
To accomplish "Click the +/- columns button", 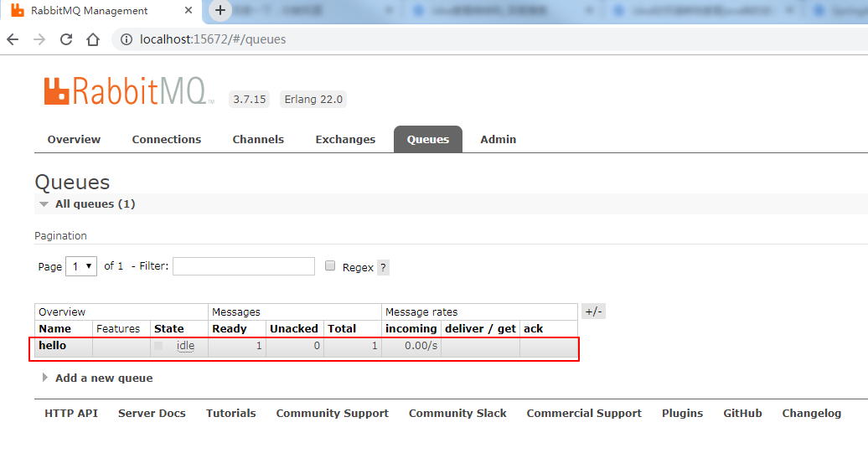I will (x=593, y=311).
